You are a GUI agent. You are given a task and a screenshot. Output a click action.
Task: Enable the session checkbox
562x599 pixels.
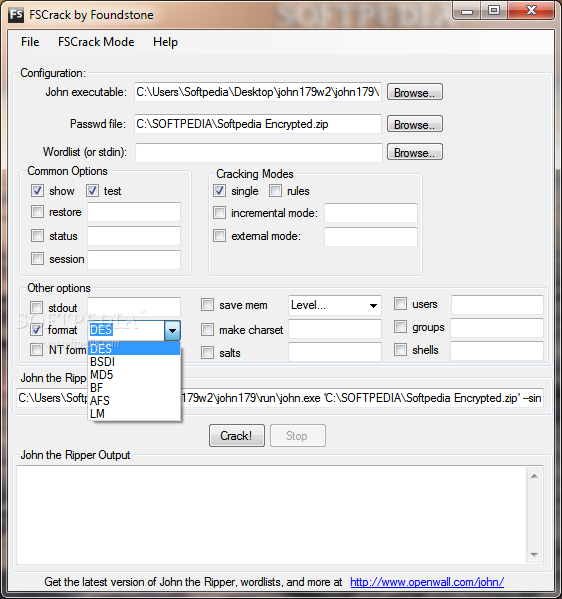[37, 259]
